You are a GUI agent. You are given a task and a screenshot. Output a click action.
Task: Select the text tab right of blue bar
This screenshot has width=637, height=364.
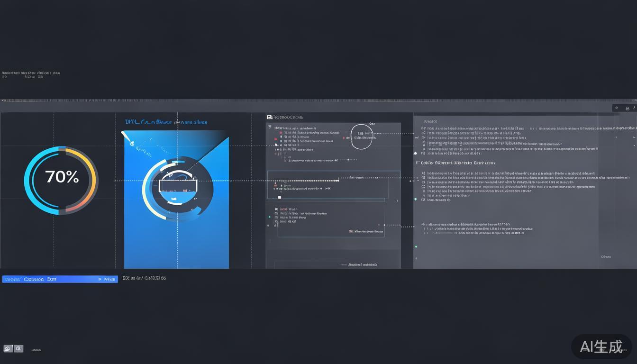pyautogui.click(x=144, y=278)
